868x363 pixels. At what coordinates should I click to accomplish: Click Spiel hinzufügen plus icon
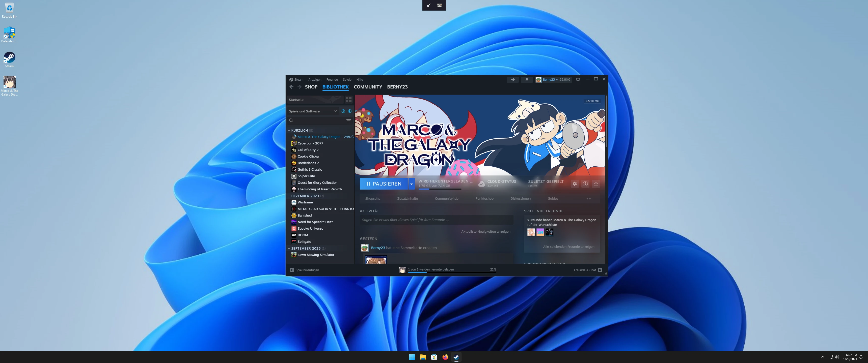(x=291, y=270)
